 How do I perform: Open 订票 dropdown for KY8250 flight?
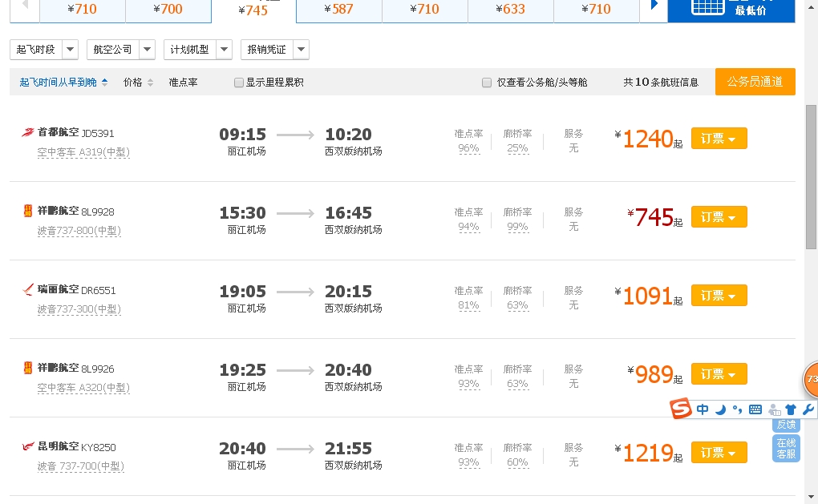(x=719, y=453)
